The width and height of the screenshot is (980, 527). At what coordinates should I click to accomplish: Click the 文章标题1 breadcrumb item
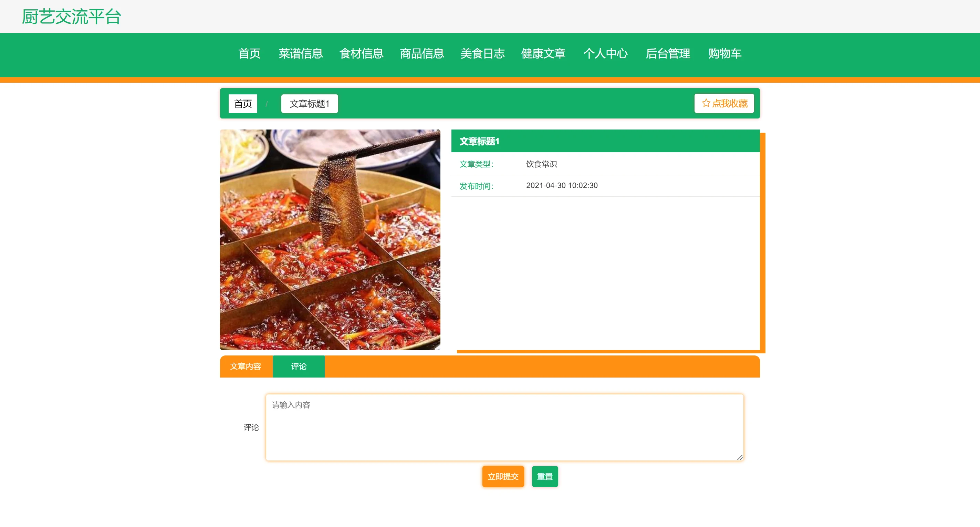(x=309, y=103)
